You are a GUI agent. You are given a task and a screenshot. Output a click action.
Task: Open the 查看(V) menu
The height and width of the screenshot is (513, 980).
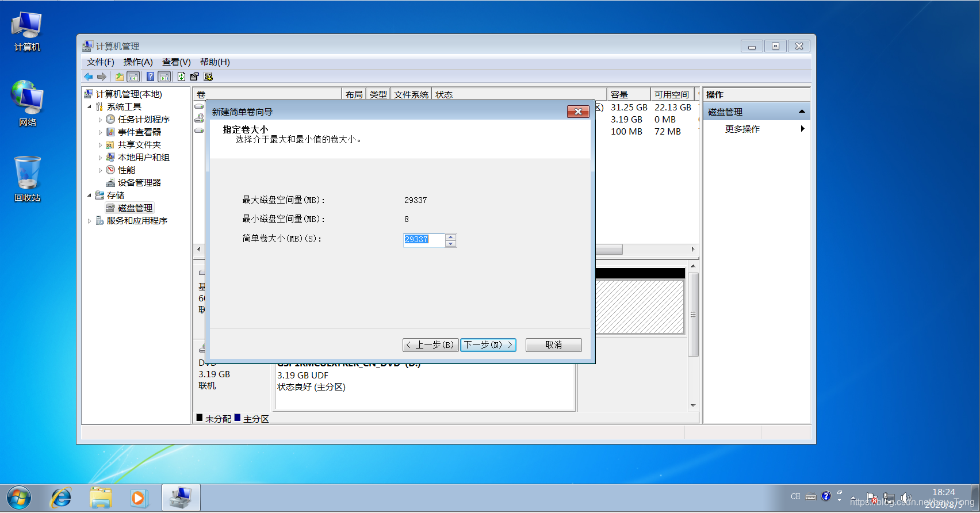176,62
